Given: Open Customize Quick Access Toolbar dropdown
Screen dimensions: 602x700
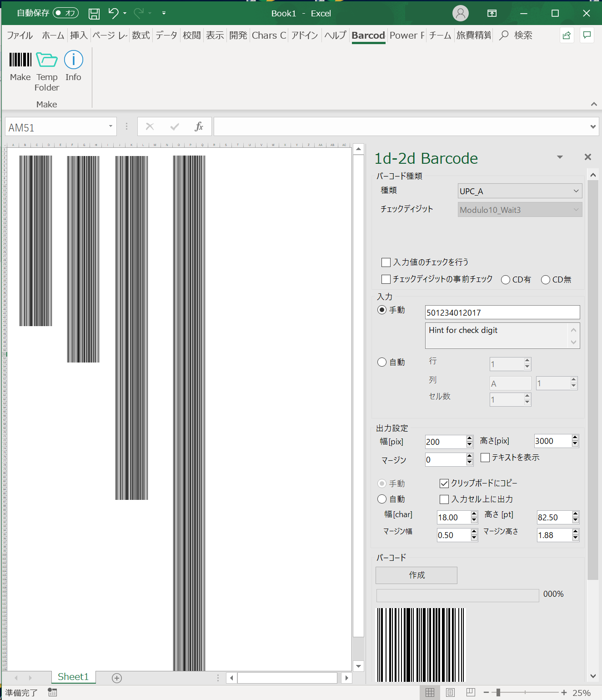Looking at the screenshot, I should point(164,13).
